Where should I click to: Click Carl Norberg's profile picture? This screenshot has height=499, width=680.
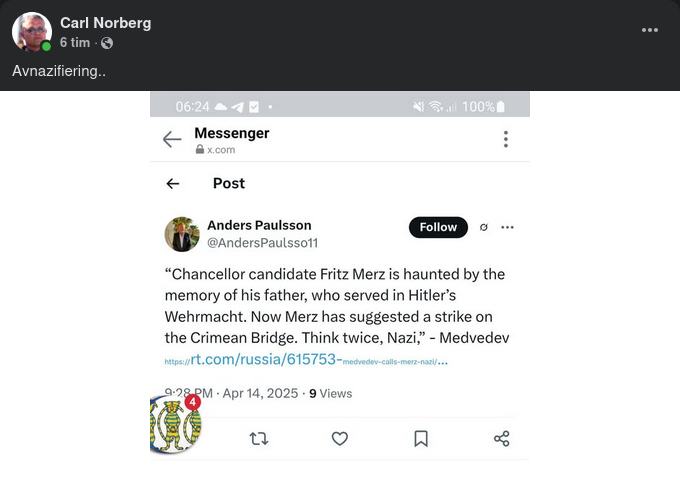[32, 32]
